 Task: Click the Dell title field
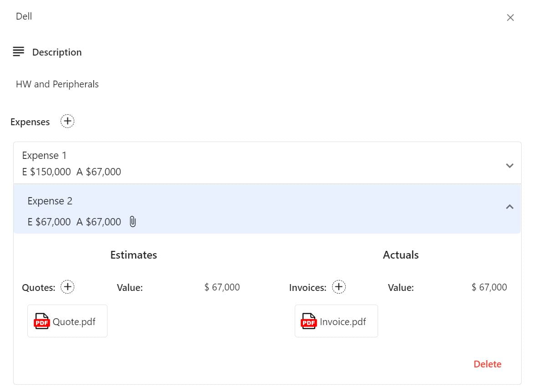(x=24, y=16)
